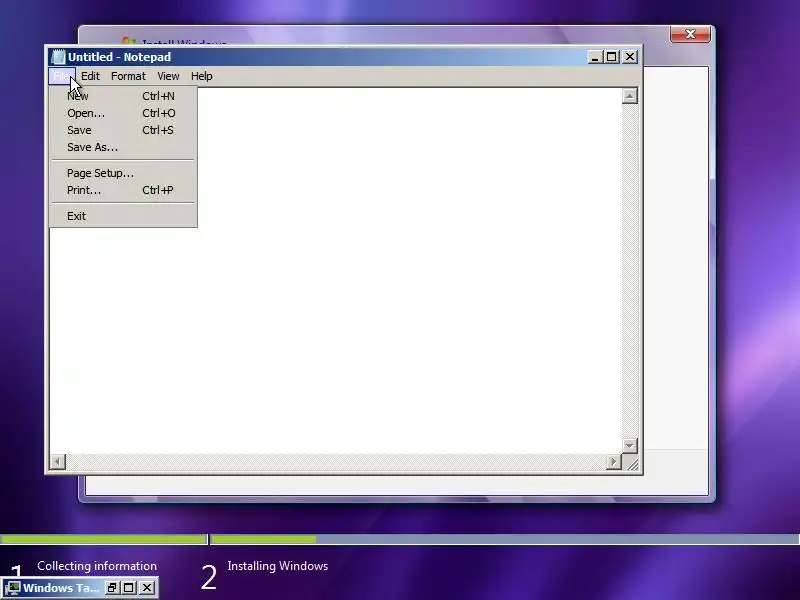Click the Notepad resize grip corner

point(631,463)
